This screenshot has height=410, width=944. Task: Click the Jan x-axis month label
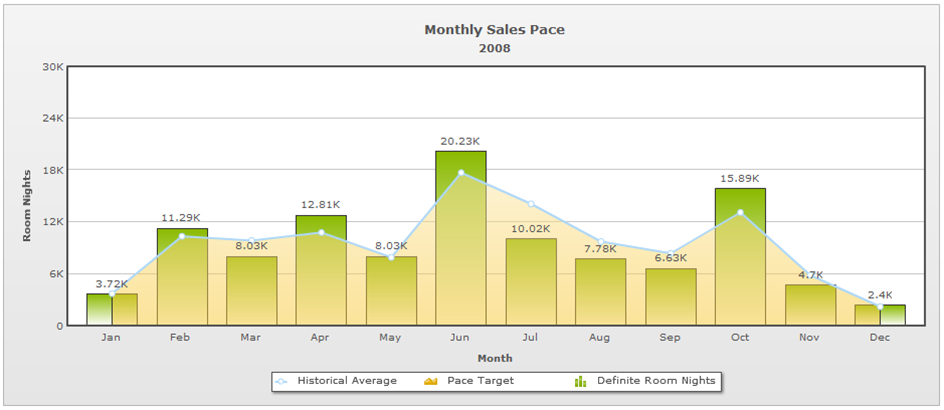(111, 338)
